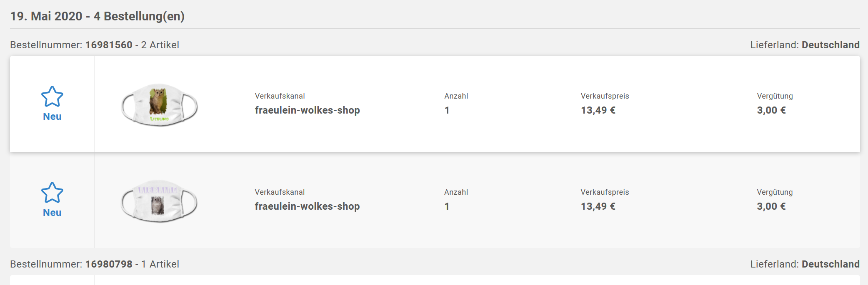Open fraeulein-wolkes-shop in the grey kitten mask row
Screen dimensions: 868x285
307,206
